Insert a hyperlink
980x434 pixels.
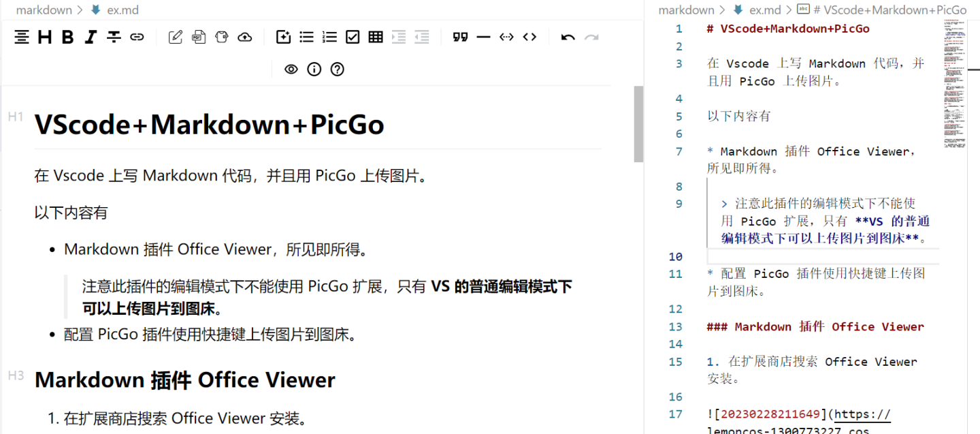tap(136, 37)
